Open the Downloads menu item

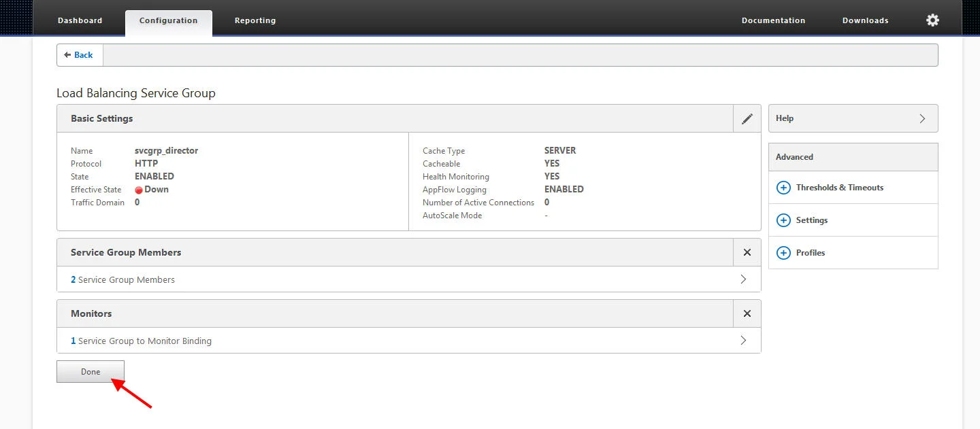[865, 20]
